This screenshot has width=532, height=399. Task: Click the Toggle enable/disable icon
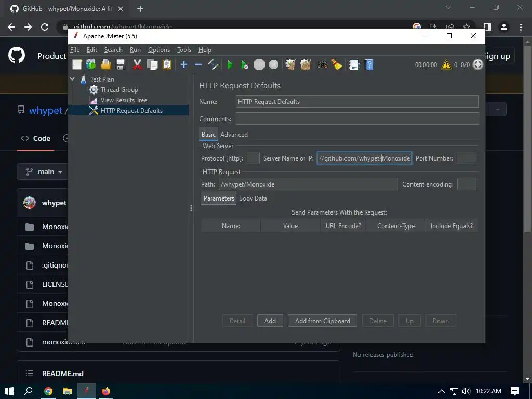click(x=213, y=64)
